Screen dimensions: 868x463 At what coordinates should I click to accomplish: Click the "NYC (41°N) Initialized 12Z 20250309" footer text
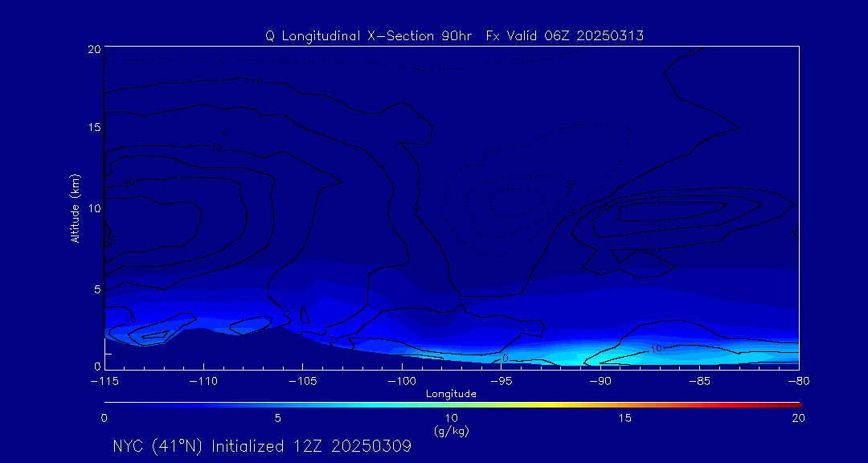[262, 446]
